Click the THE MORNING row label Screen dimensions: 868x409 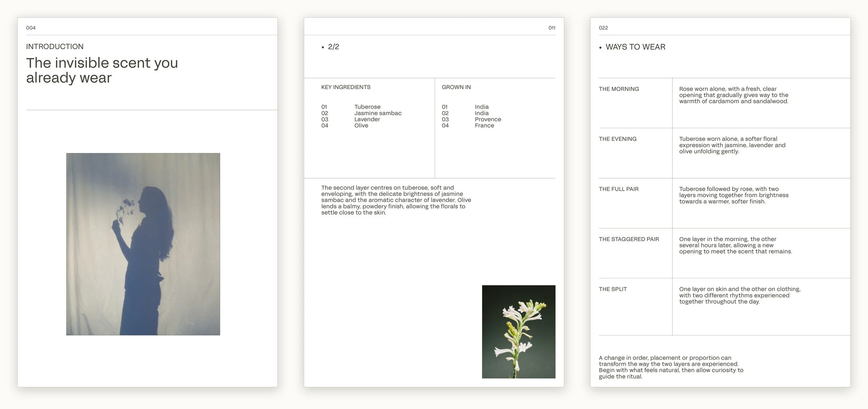coord(619,89)
